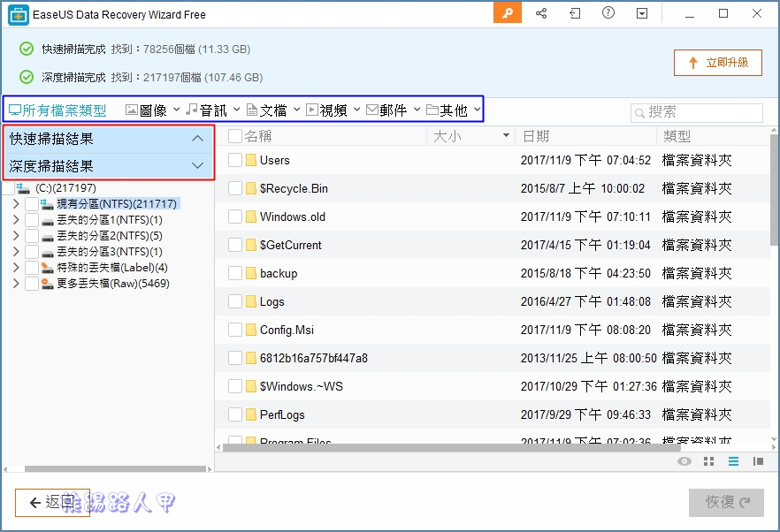Open the share icon in title bar
The image size is (780, 532).
click(x=541, y=13)
